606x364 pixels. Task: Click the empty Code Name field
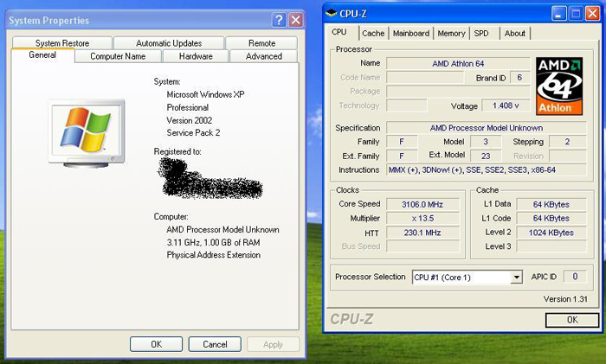coord(425,78)
